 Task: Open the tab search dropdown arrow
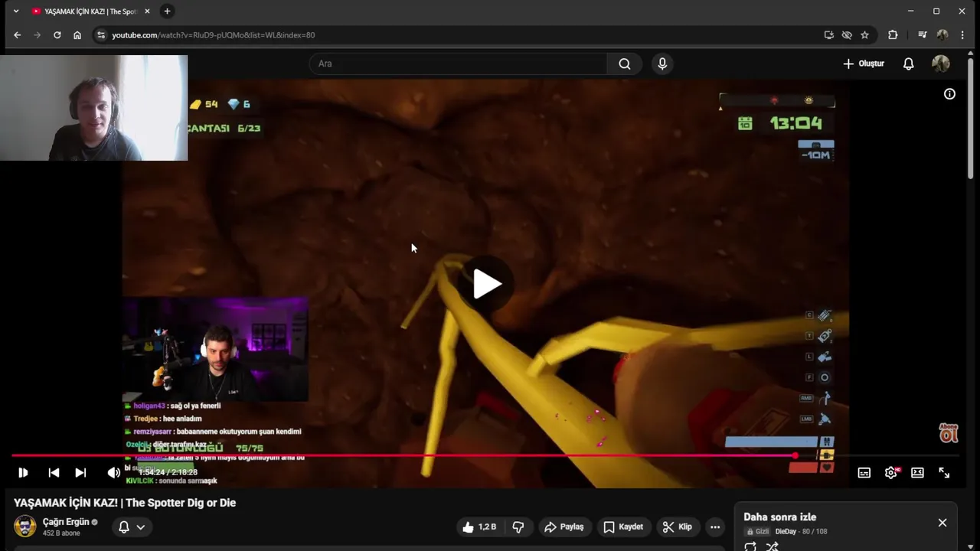16,11
